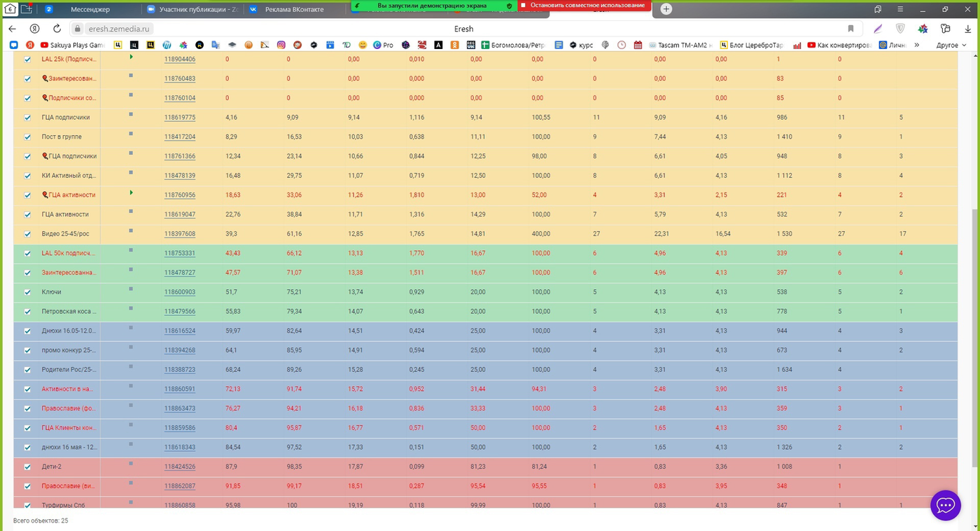Click the house icon showing 6 tabs

[10, 9]
